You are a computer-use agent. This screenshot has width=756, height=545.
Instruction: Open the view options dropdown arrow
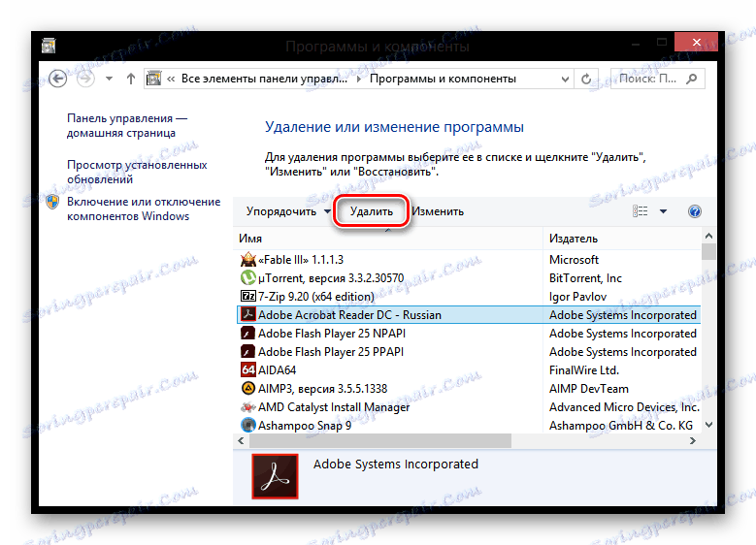(x=663, y=211)
